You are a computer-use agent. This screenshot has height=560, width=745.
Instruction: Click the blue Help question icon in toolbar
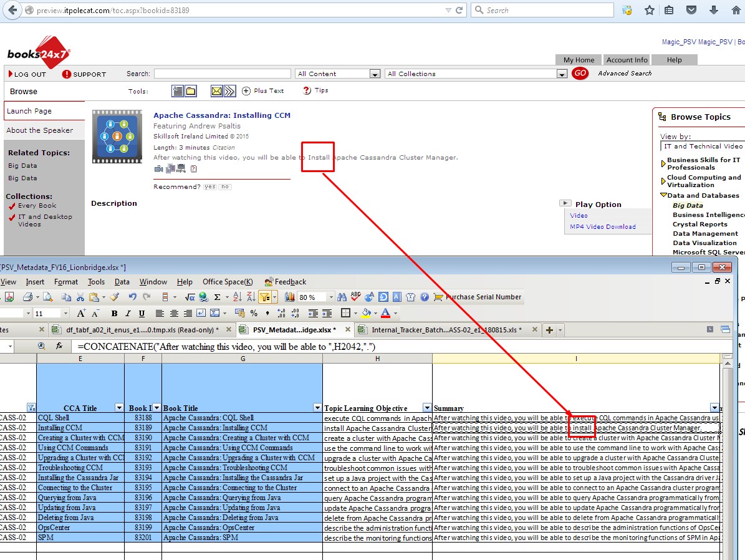click(425, 297)
